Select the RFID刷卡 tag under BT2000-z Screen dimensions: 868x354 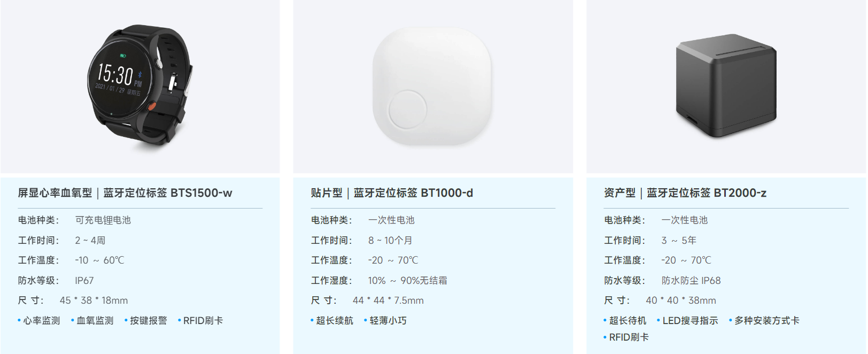point(626,337)
